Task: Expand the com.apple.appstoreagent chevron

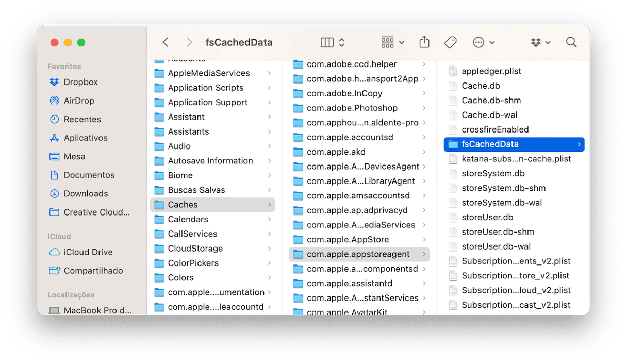Action: click(x=424, y=254)
